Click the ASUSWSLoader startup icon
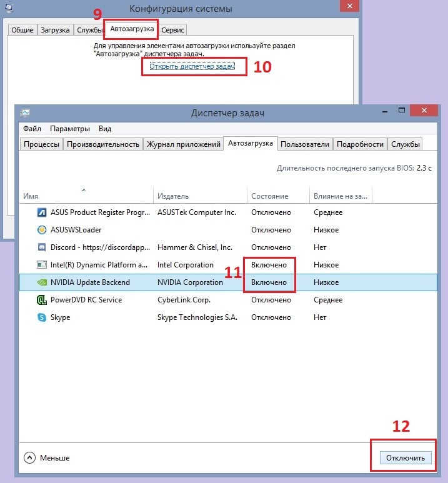The image size is (448, 483). click(42, 230)
